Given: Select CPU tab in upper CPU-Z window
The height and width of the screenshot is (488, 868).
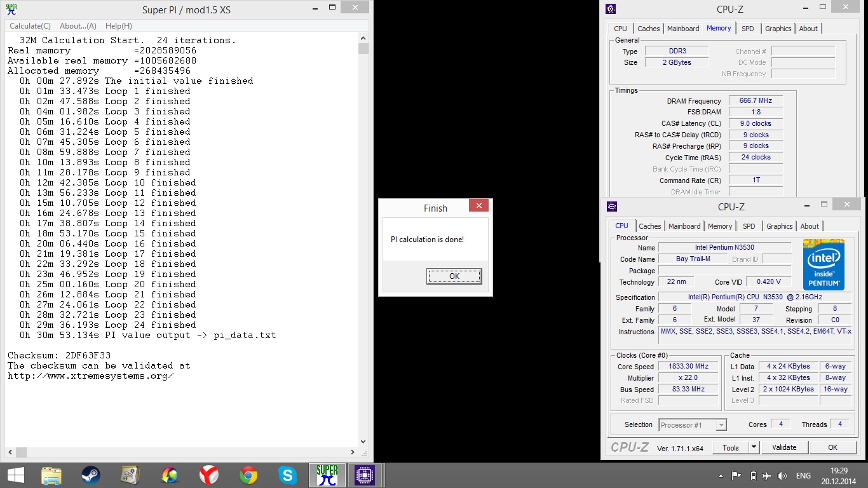Looking at the screenshot, I should click(620, 29).
